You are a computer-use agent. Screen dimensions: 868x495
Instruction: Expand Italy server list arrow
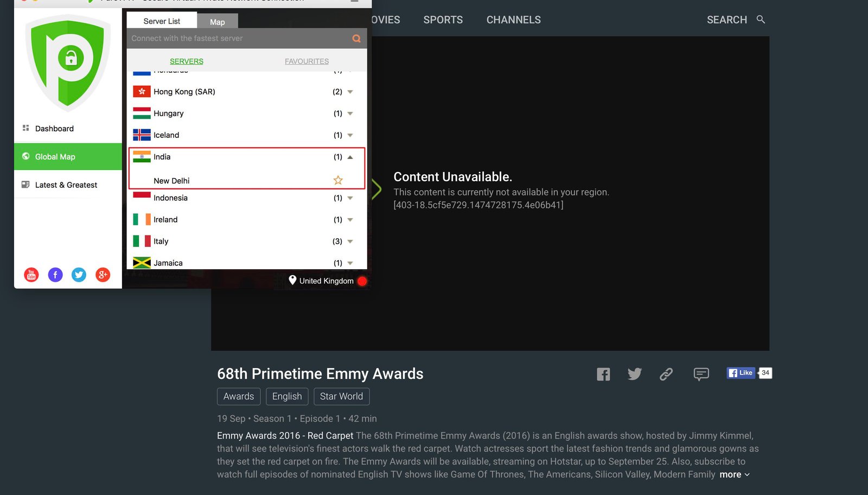pos(350,242)
